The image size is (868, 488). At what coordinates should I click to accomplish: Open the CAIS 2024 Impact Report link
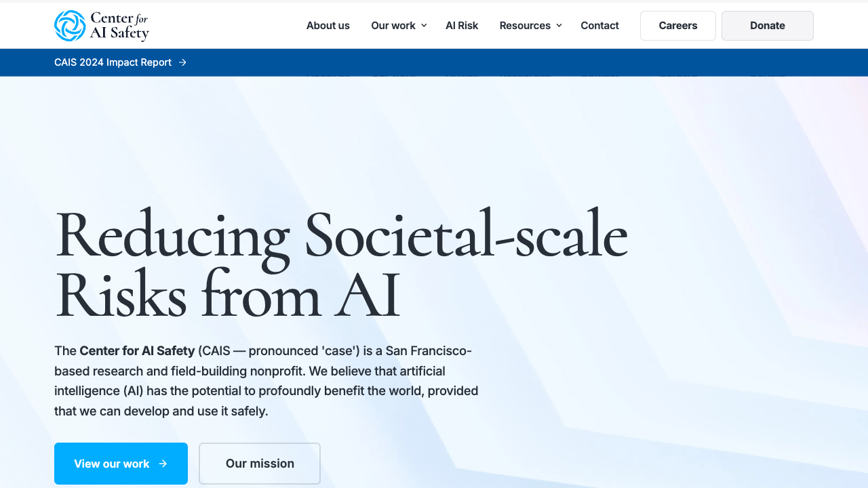[113, 62]
